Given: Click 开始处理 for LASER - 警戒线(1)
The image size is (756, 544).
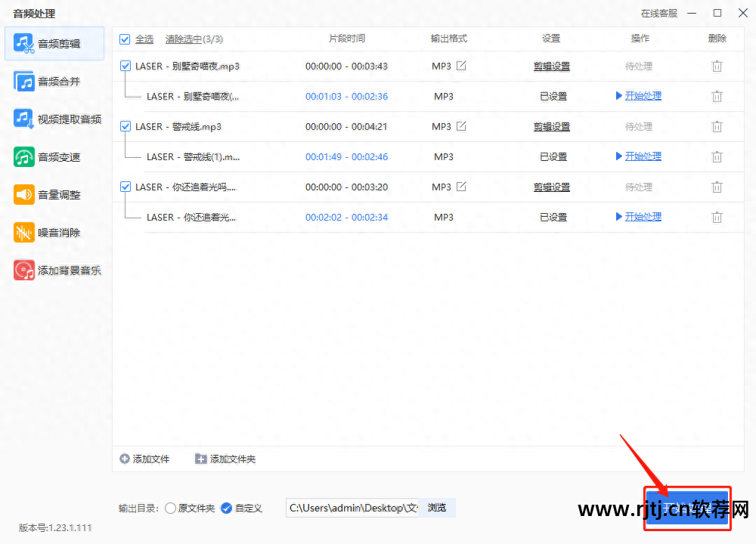Looking at the screenshot, I should pyautogui.click(x=643, y=156).
